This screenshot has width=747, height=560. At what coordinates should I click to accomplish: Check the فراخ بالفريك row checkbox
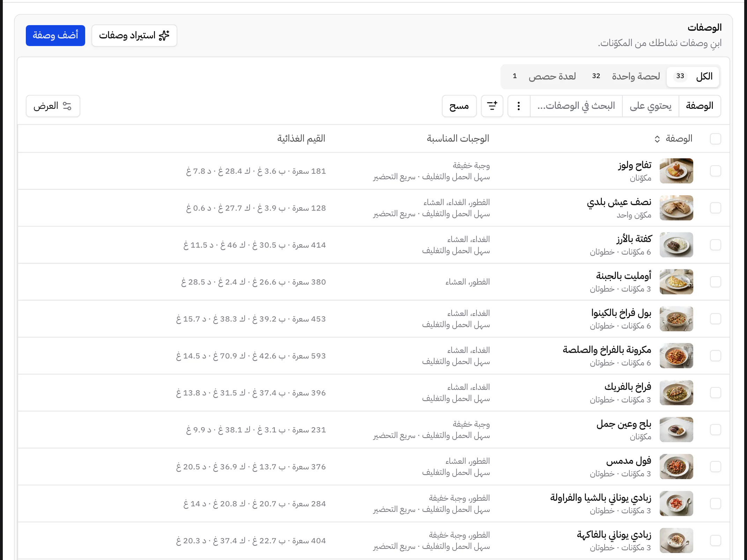point(716,393)
